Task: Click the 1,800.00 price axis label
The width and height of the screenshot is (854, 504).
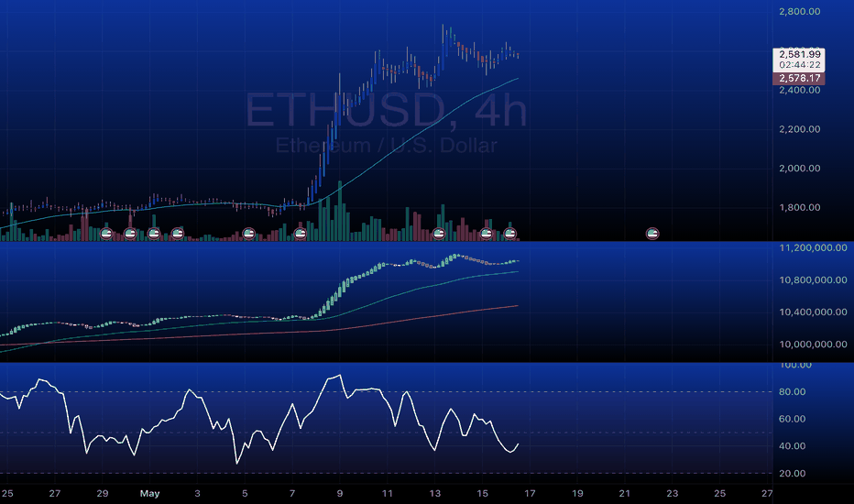Action: tap(800, 208)
